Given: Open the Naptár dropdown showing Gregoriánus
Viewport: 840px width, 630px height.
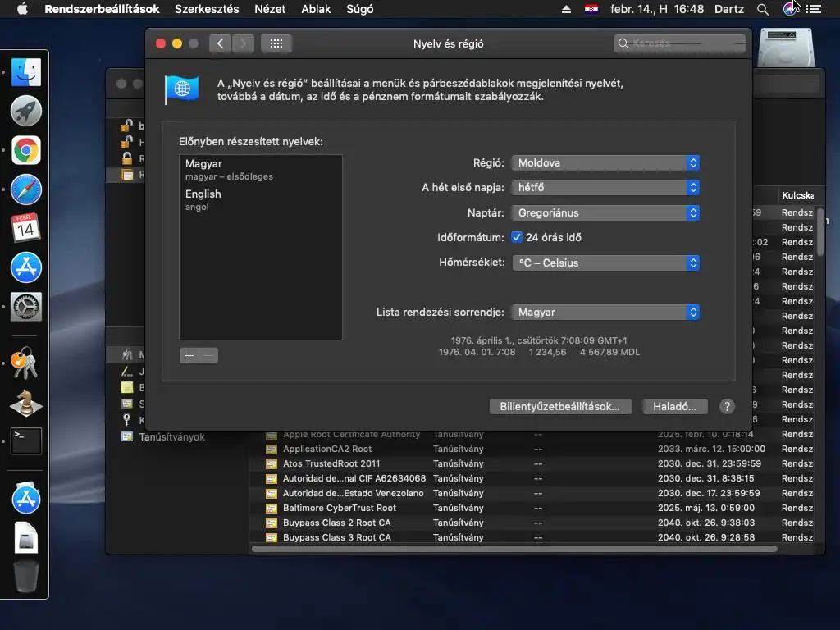Looking at the screenshot, I should tap(605, 212).
